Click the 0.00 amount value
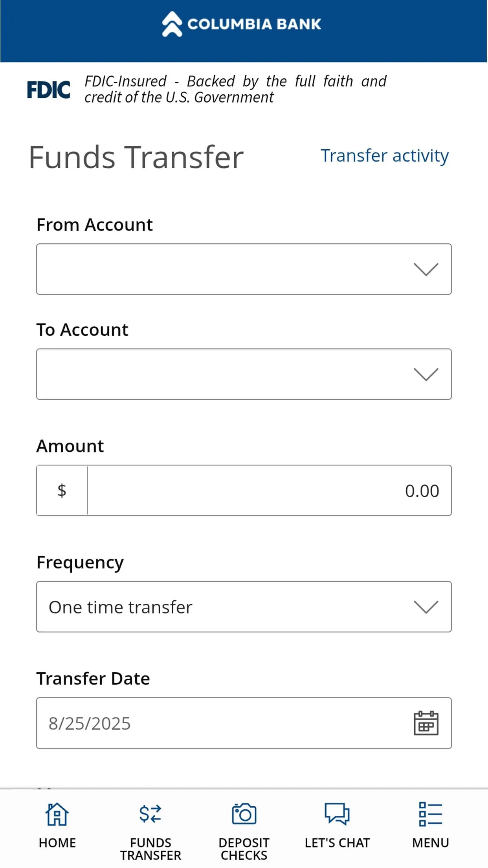This screenshot has height=868, width=488. pos(422,490)
